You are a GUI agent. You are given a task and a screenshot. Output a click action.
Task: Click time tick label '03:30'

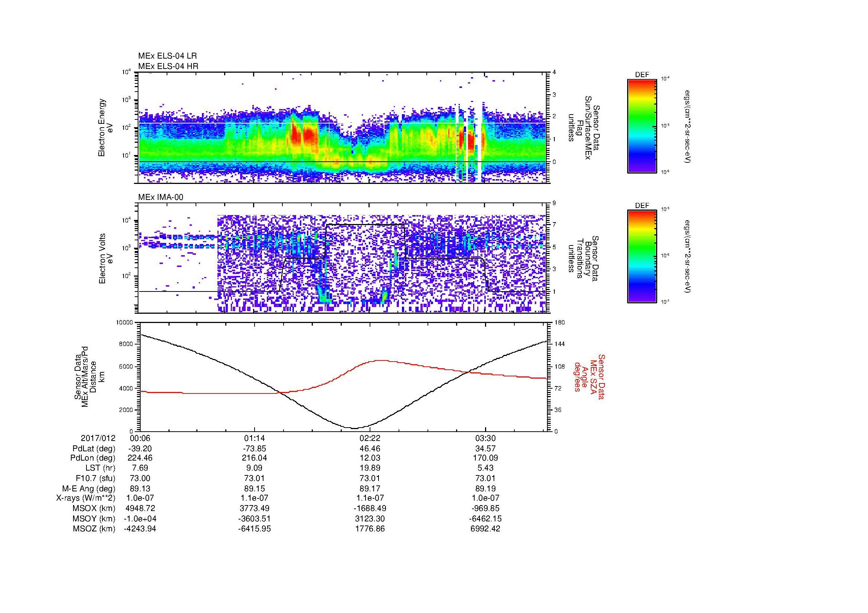pyautogui.click(x=485, y=438)
